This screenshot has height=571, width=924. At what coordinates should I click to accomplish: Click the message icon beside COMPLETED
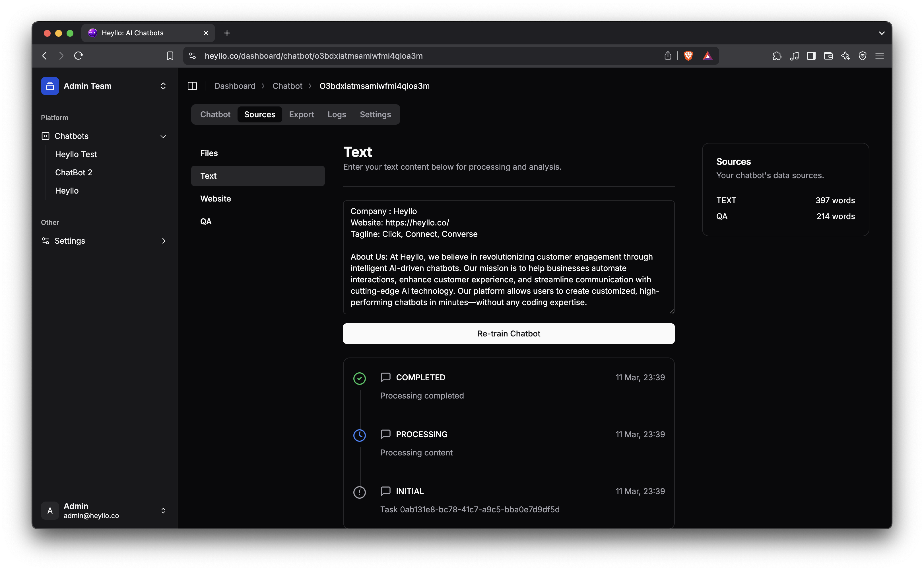(385, 377)
